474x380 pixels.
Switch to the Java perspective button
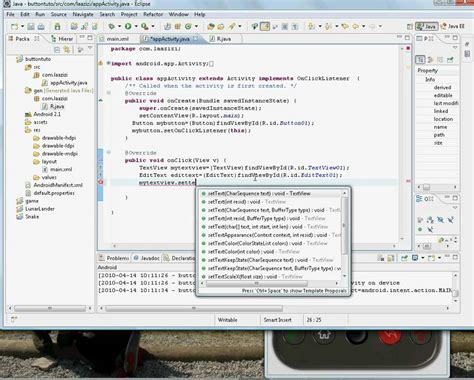point(426,26)
